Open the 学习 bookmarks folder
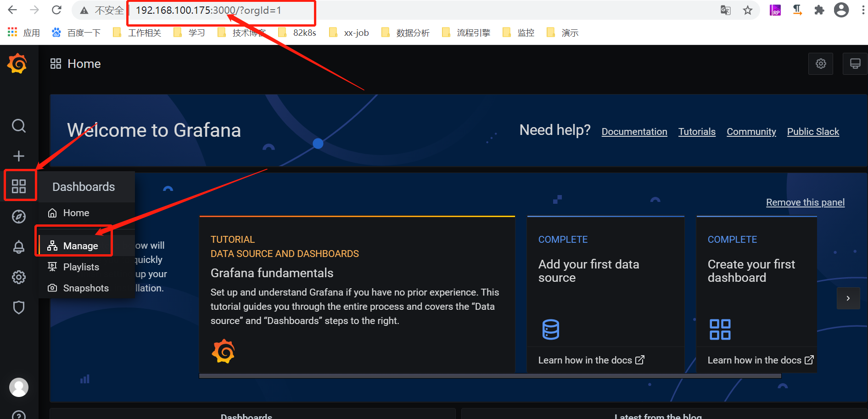This screenshot has height=419, width=868. point(189,33)
